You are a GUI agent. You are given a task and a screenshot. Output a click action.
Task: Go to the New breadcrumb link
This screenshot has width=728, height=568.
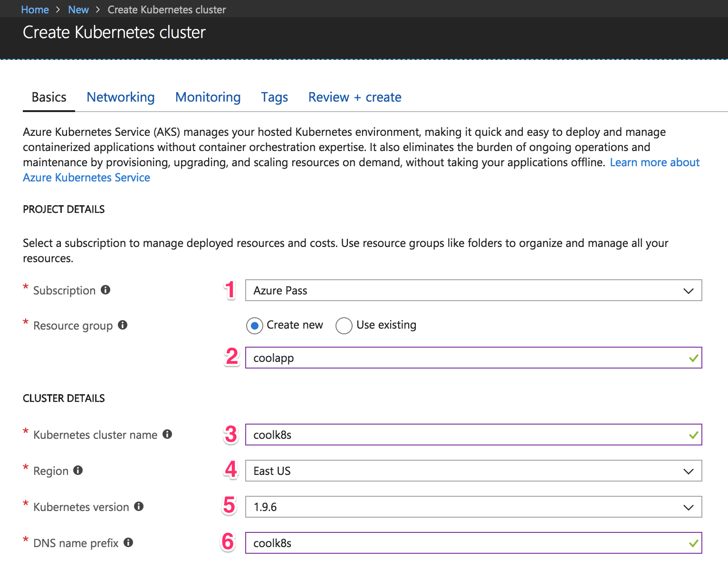point(78,9)
